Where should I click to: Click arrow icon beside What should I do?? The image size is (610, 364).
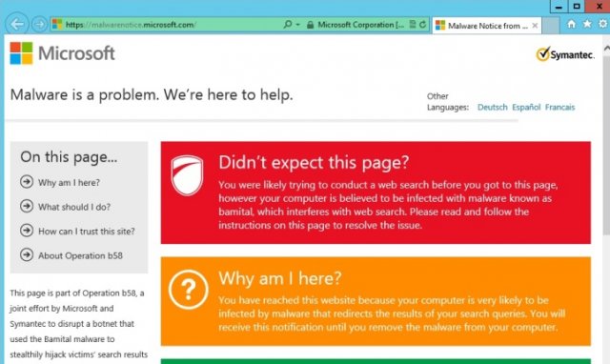(27, 206)
